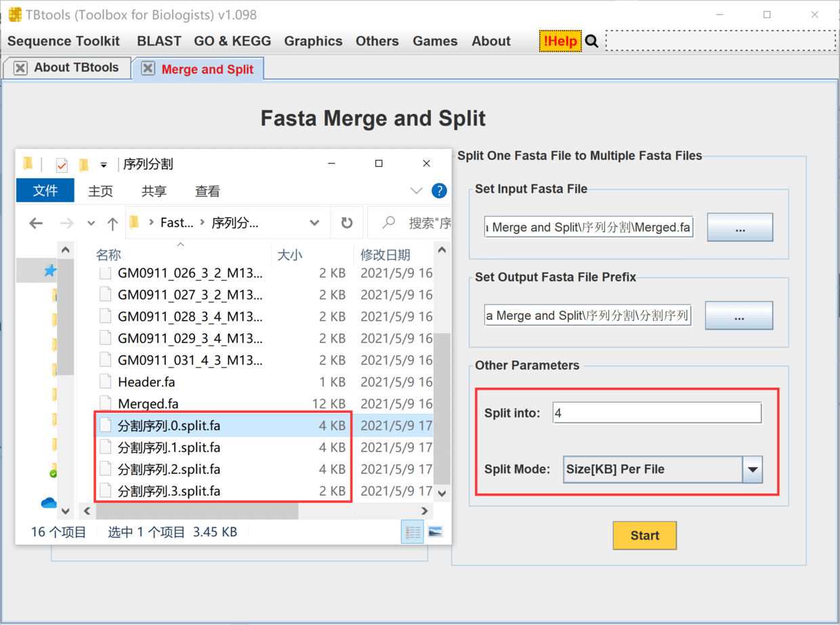The width and height of the screenshot is (840, 625).
Task: Open the Games menu
Action: [x=435, y=41]
